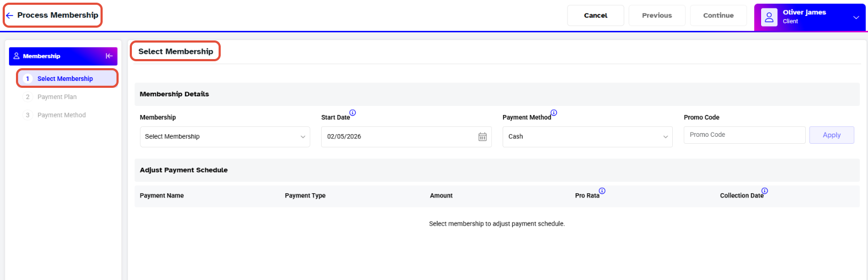
Task: Click the Oliver James user avatar icon
Action: 769,17
